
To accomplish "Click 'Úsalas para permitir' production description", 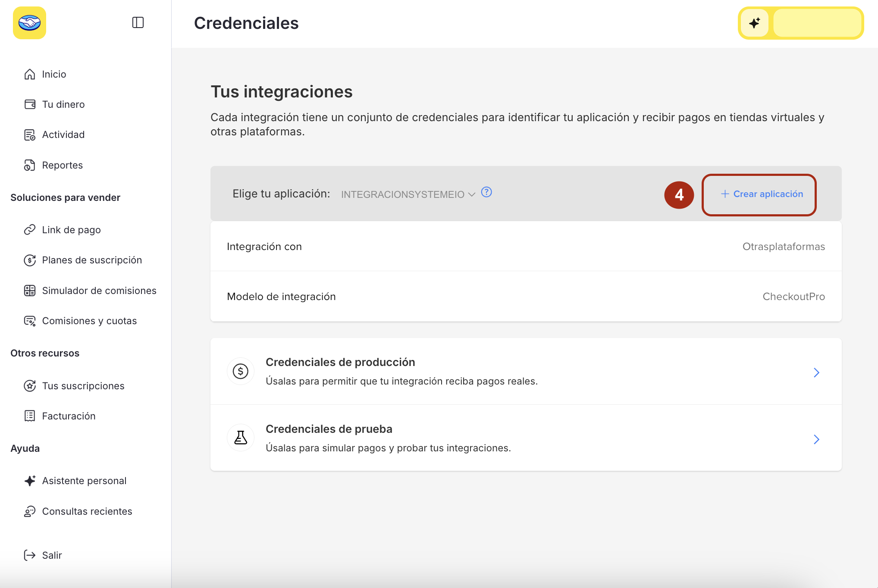I will pos(402,381).
